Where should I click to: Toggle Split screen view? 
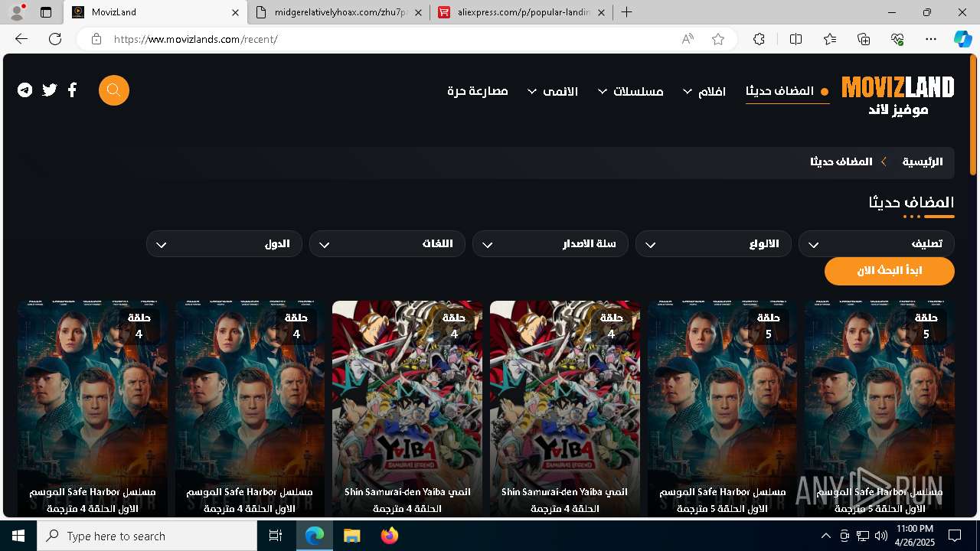795,39
